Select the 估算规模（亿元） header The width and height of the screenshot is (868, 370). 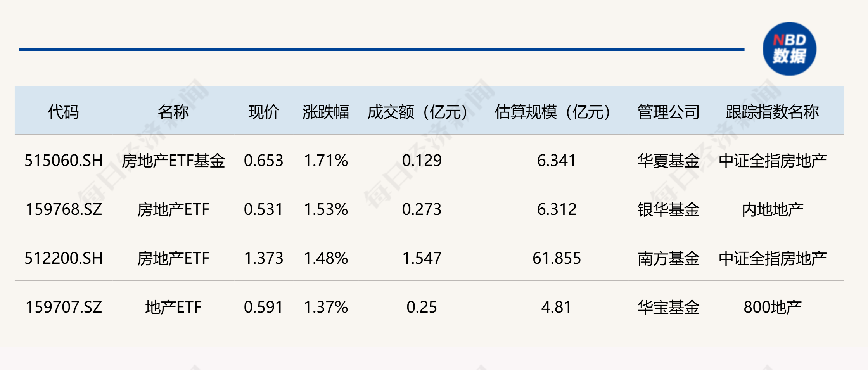click(x=553, y=112)
